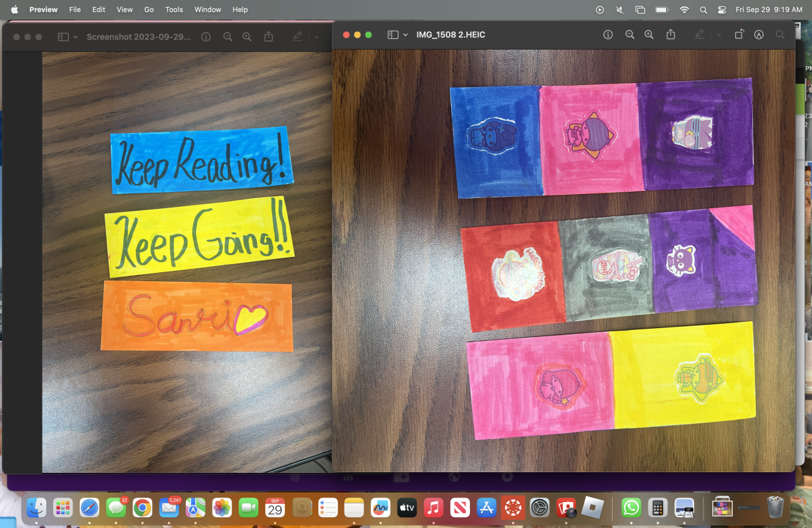Check the battery status in menu bar

point(662,10)
